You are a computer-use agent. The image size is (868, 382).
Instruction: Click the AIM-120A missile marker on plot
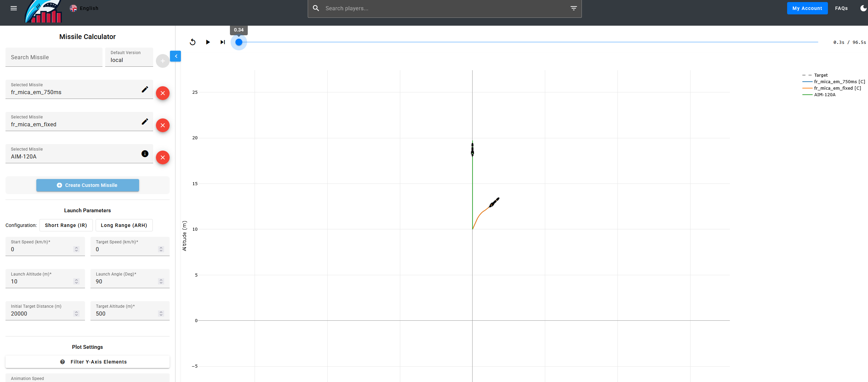(473, 150)
